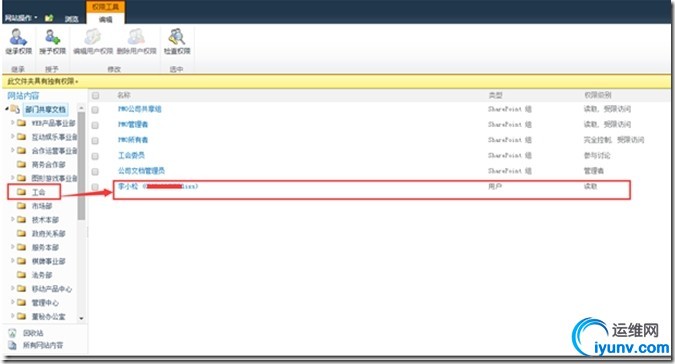Click the 权限工具 contextual tab header
The image size is (675, 364).
point(105,7)
